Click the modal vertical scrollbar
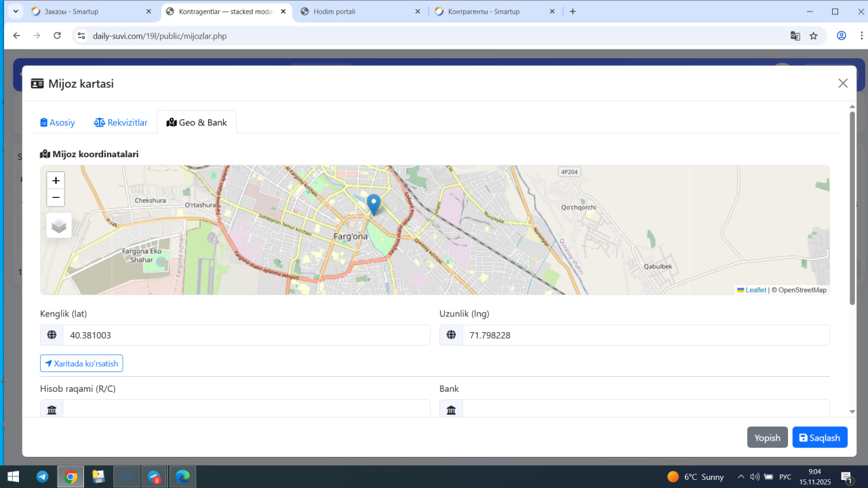Screen dimensions: 868x488 852,203
